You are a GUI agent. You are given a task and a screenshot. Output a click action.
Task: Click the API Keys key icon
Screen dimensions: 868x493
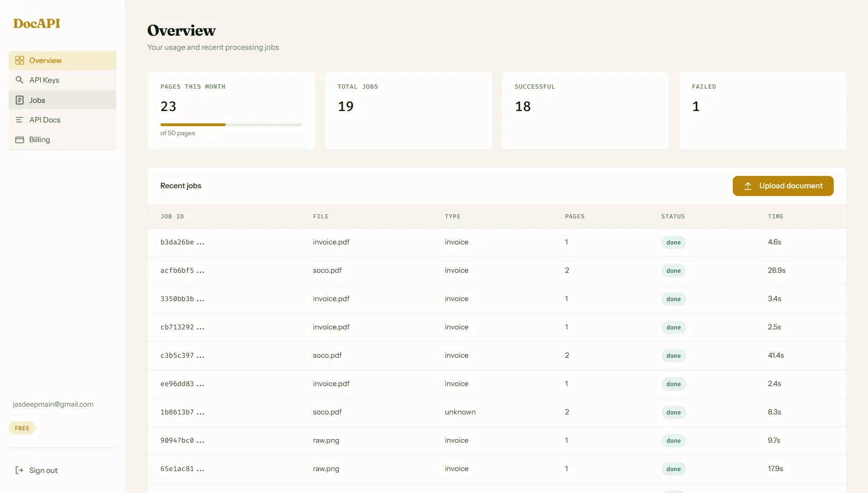click(20, 80)
